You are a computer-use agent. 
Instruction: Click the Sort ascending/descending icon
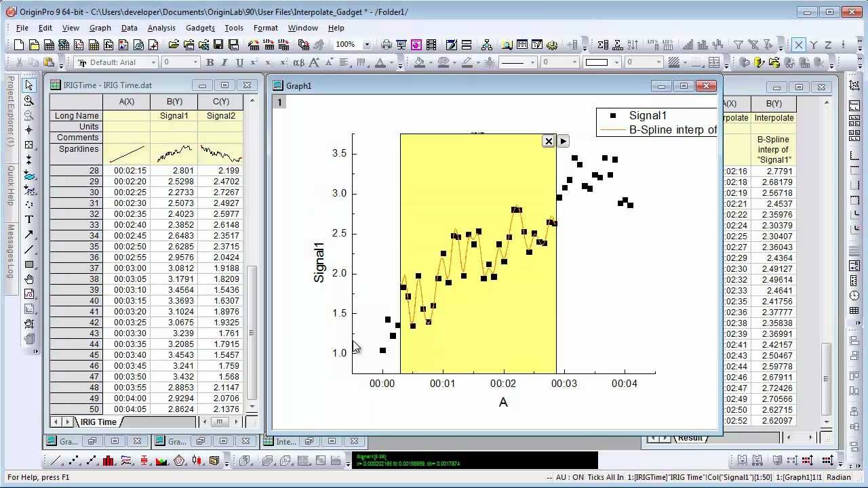[633, 45]
